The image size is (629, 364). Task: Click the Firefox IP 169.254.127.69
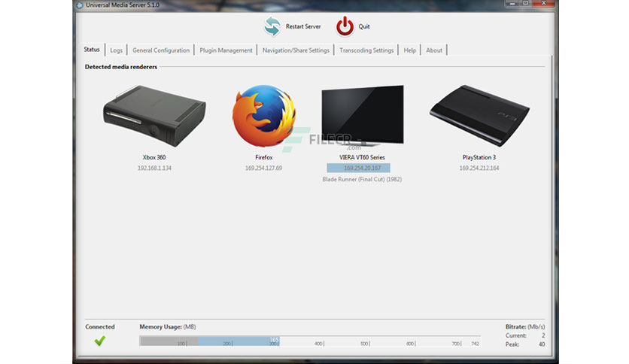coord(263,168)
